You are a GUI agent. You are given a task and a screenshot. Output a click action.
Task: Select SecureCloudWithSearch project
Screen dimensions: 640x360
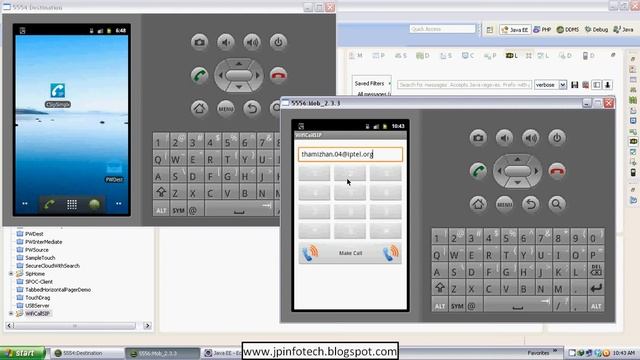click(52, 266)
